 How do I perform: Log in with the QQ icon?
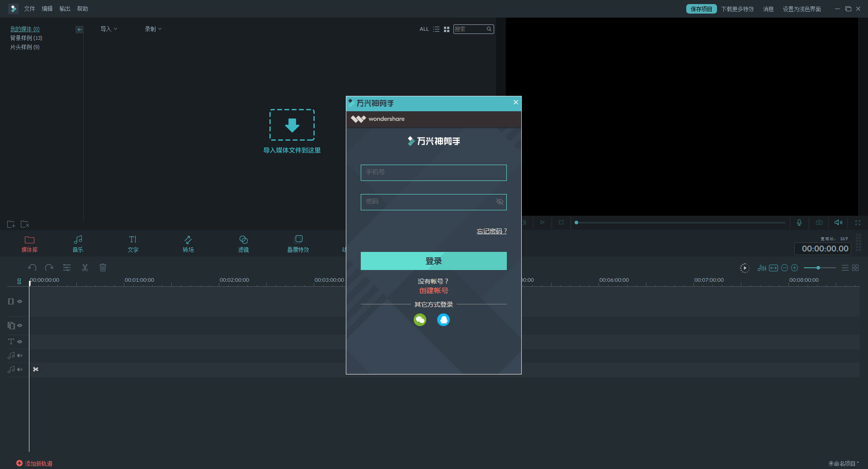(443, 320)
